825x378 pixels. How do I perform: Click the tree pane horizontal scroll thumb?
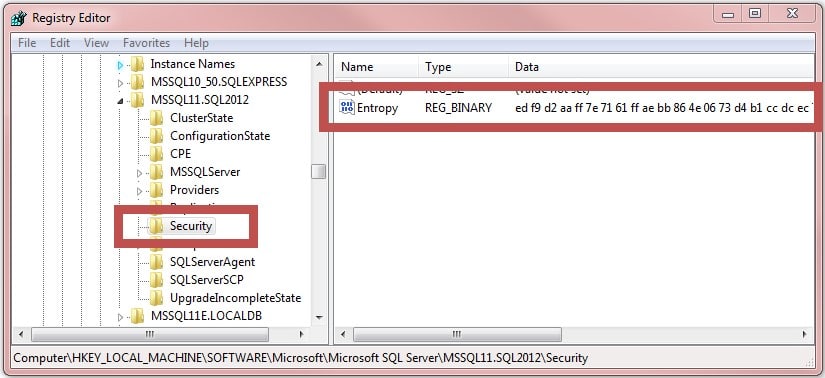(x=150, y=334)
